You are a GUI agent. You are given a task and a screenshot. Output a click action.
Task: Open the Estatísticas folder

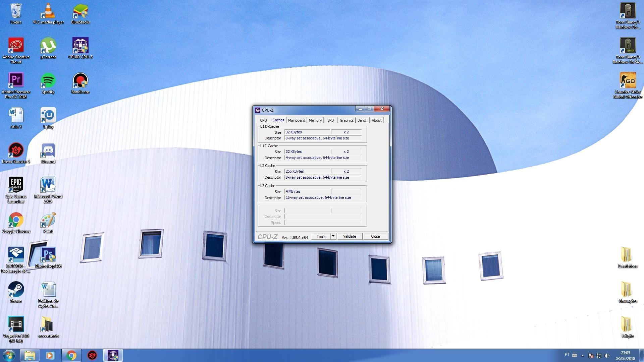coord(628,257)
